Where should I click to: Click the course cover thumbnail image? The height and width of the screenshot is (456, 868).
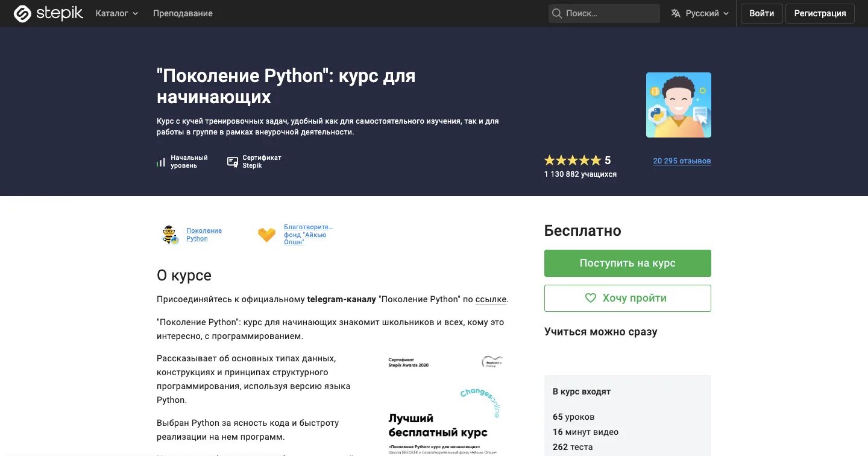point(678,105)
